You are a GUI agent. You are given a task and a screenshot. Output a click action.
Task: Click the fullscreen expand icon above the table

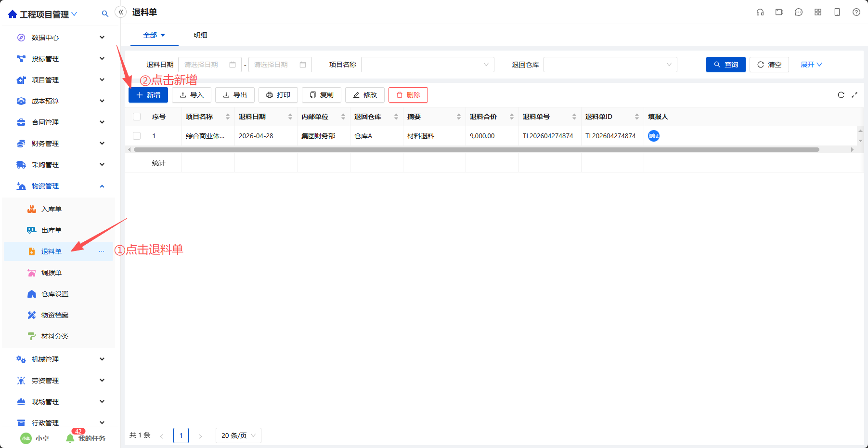[x=855, y=95]
